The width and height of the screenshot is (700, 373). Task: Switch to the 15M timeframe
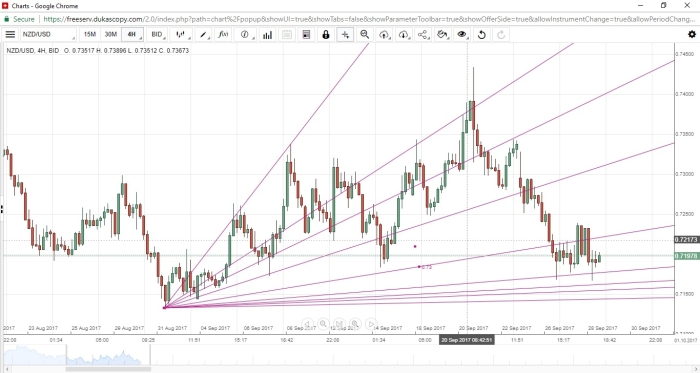(90, 35)
